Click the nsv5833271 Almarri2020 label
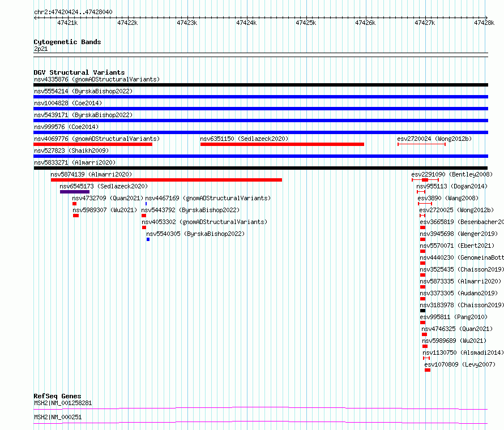 click(75, 162)
